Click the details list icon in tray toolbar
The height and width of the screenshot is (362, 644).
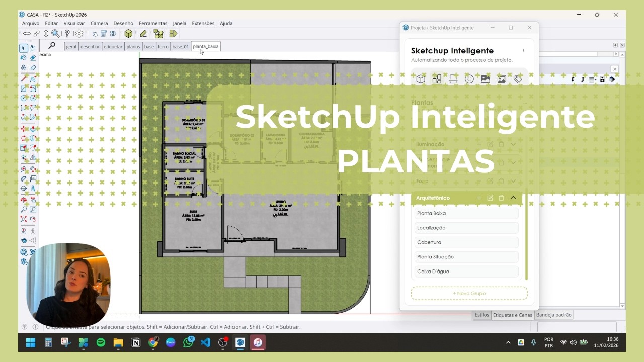click(x=592, y=79)
